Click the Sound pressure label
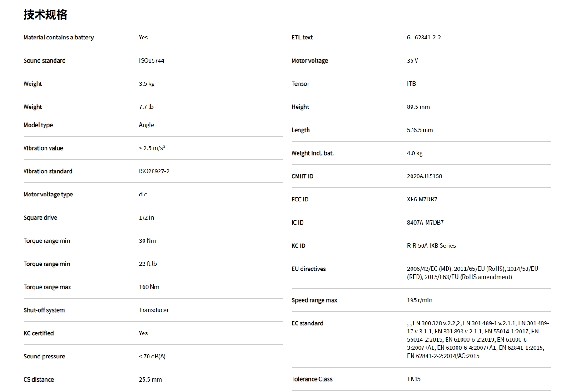This screenshot has height=392, width=571. tap(44, 356)
